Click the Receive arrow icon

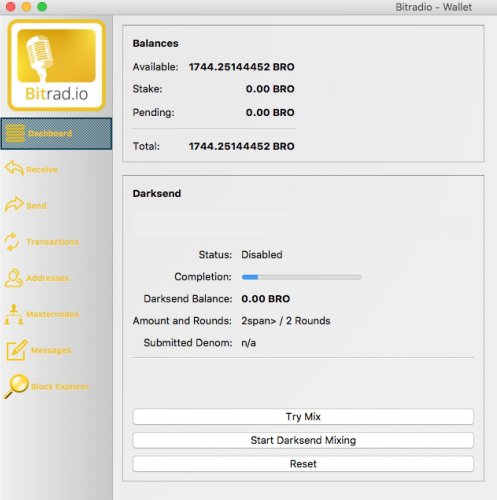pos(14,168)
